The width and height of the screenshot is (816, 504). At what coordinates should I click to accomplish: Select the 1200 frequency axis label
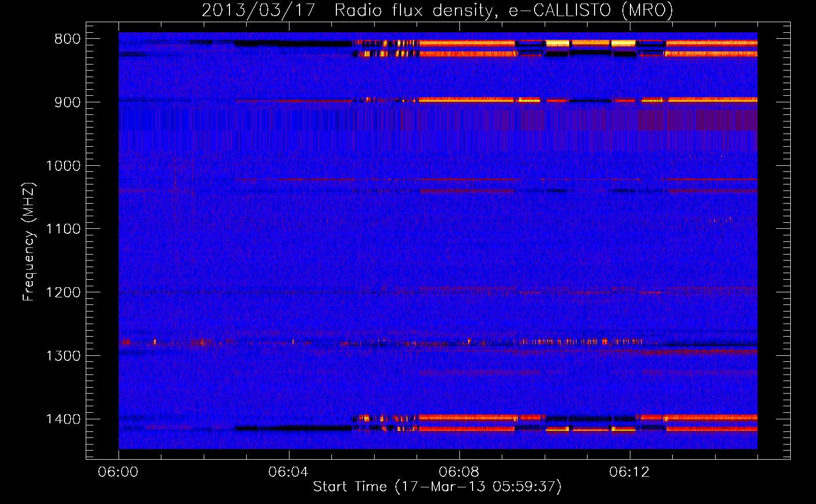pos(63,293)
